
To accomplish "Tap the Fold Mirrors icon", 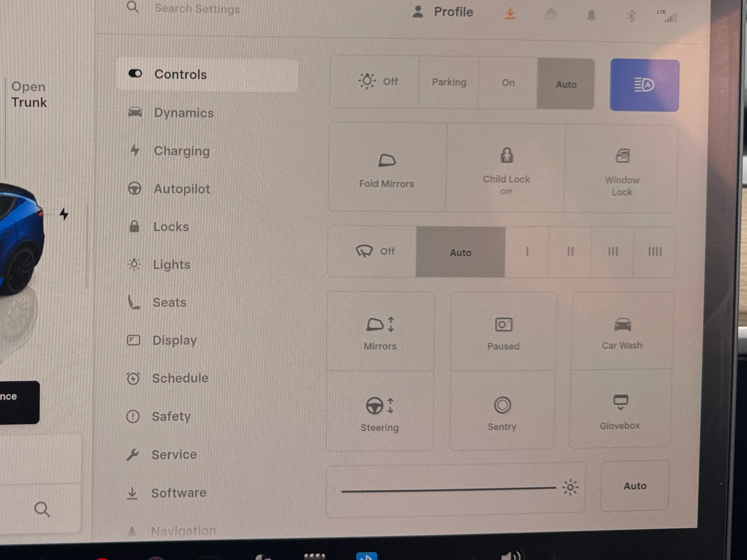I will pyautogui.click(x=387, y=161).
